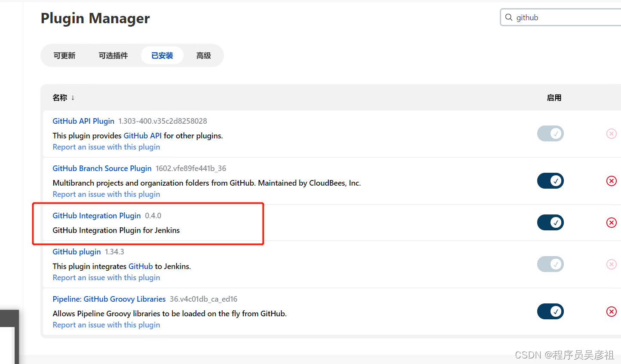Open the GitHub plugin title link

[76, 252]
